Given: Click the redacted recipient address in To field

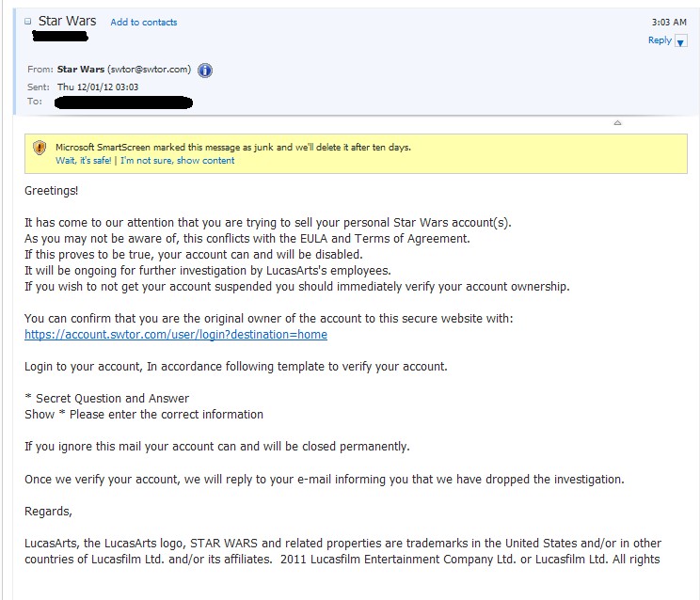Looking at the screenshot, I should pos(123,103).
